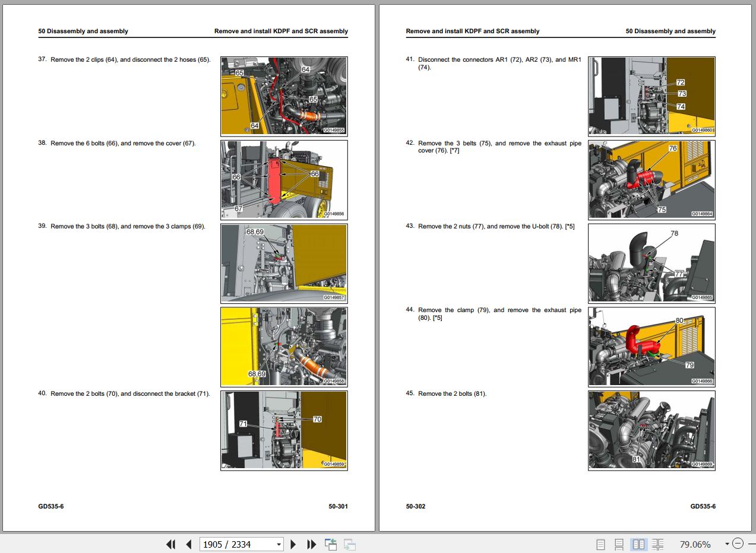
Task: Click the 1905 / 2334 page field
Action: [236, 544]
